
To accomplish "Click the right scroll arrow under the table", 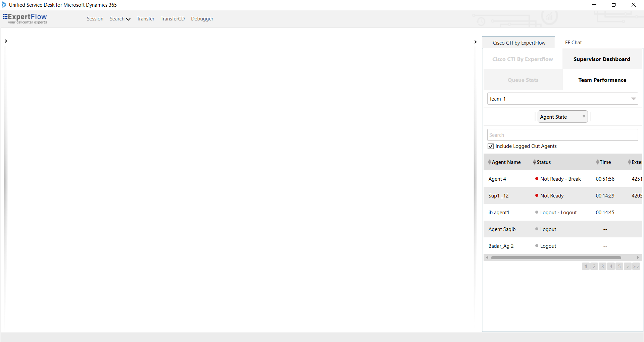I will click(x=638, y=258).
